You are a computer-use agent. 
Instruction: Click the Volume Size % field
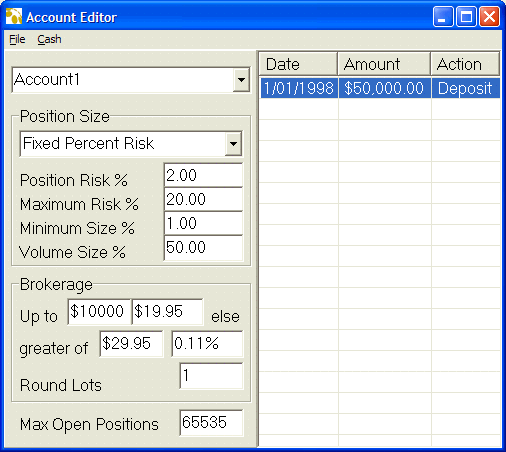tap(203, 247)
